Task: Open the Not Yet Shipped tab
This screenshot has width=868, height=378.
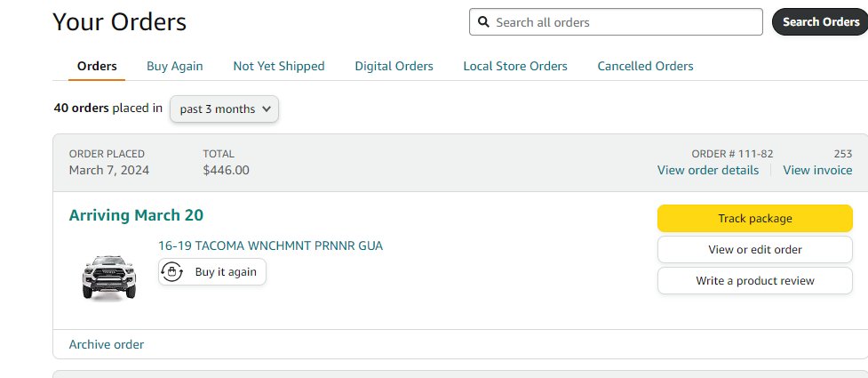Action: click(x=278, y=66)
